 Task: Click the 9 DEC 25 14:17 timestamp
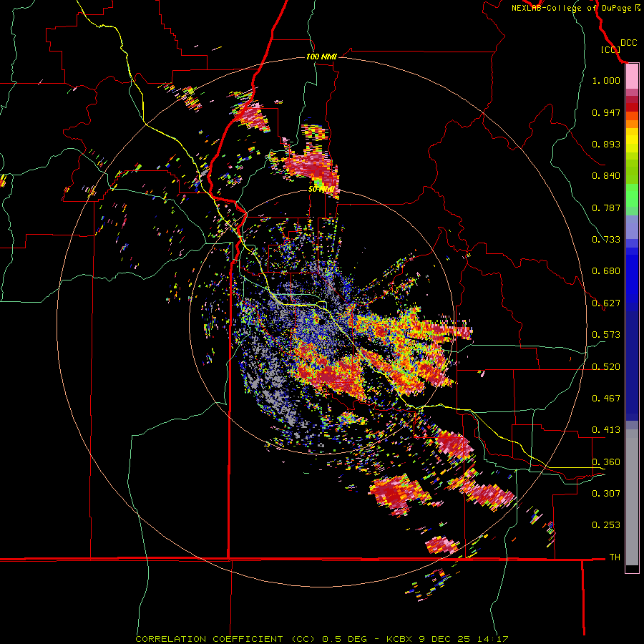tap(464, 639)
